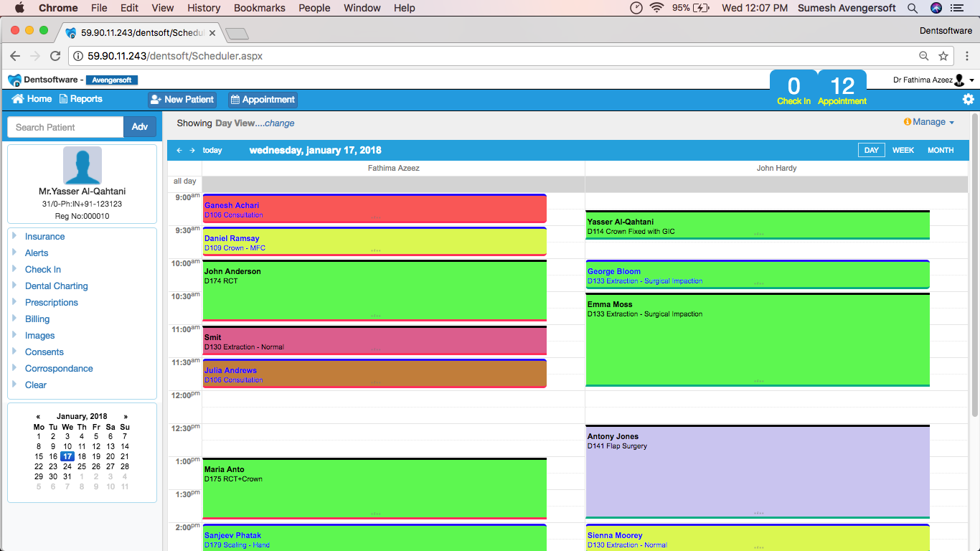980x551 pixels.
Task: Open the Reports section
Action: point(80,98)
